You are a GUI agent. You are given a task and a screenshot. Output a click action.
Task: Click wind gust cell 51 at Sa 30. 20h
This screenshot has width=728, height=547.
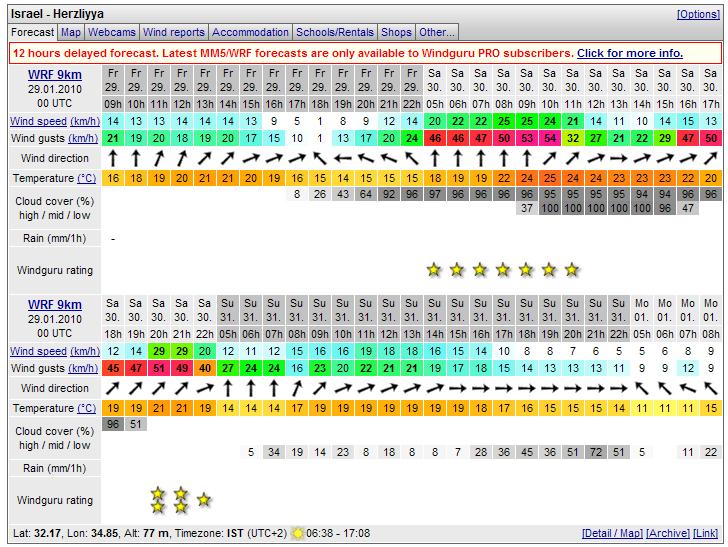pyautogui.click(x=158, y=368)
